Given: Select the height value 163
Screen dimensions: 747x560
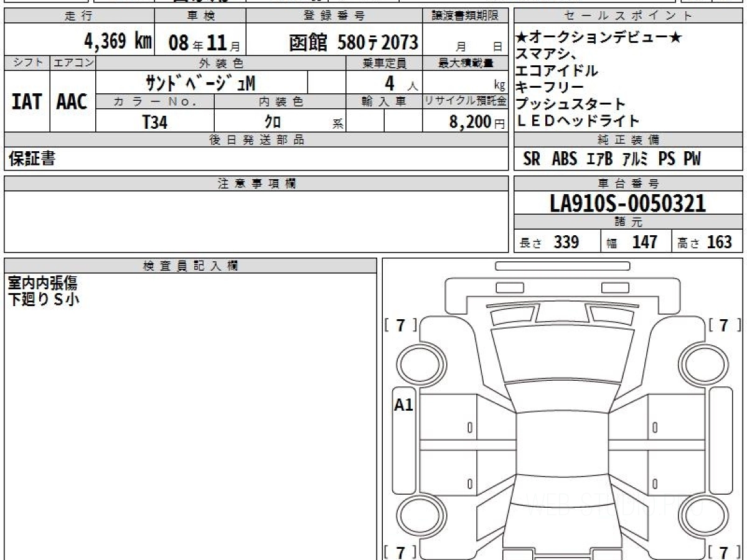Looking at the screenshot, I should click(719, 242).
